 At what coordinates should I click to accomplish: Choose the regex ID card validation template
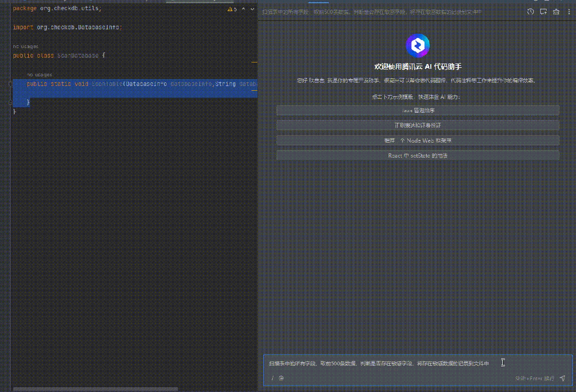coord(417,126)
